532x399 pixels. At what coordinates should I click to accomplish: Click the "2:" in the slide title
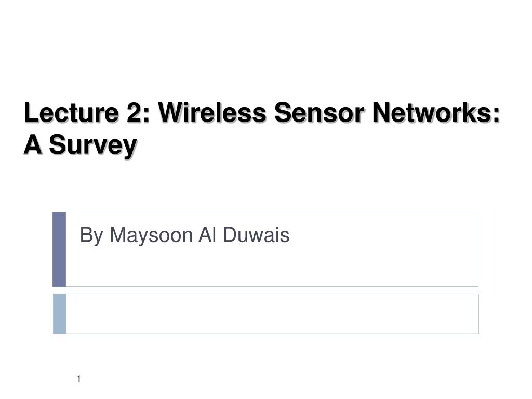tap(138, 112)
